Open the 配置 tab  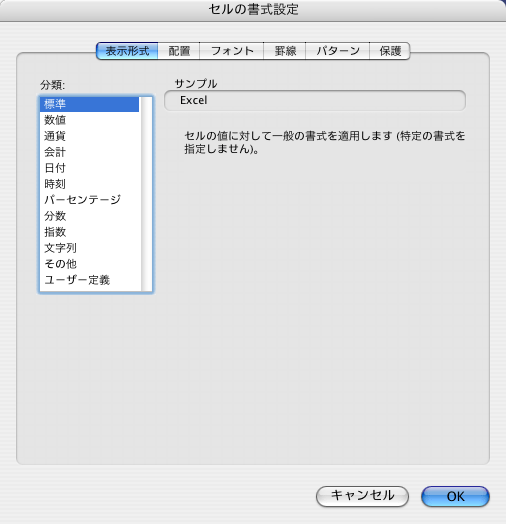179,51
